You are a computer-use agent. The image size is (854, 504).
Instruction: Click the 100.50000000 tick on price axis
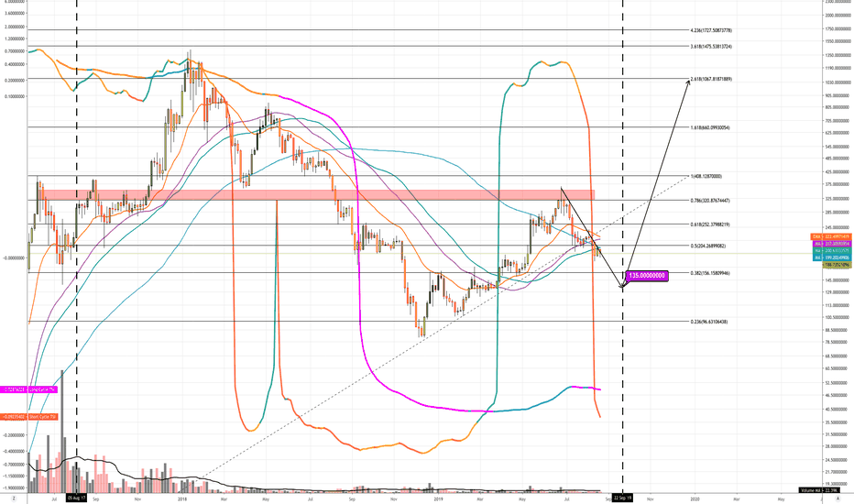[838, 317]
